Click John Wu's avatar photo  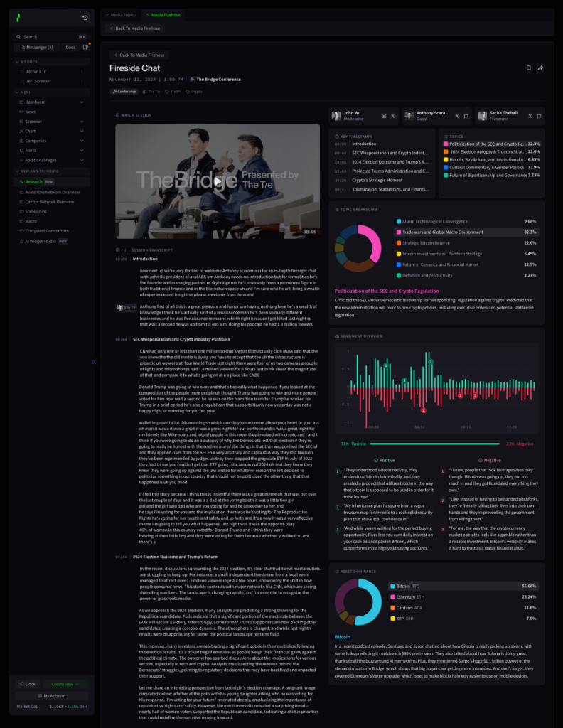click(336, 116)
